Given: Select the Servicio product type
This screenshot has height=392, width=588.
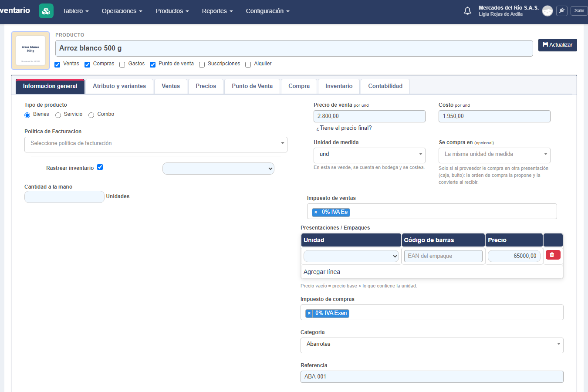Looking at the screenshot, I should [x=58, y=115].
